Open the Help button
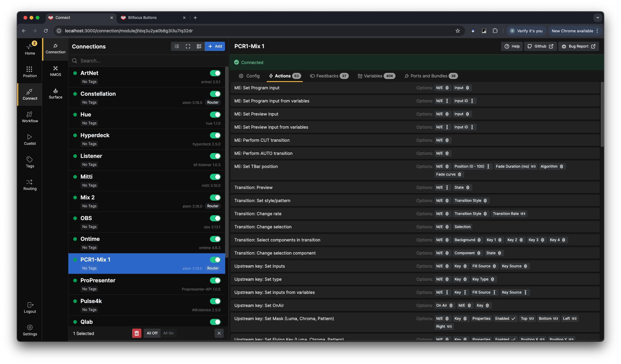 [512, 46]
